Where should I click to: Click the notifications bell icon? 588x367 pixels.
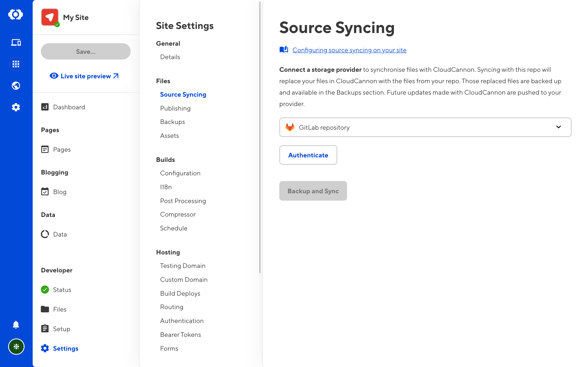tap(16, 325)
